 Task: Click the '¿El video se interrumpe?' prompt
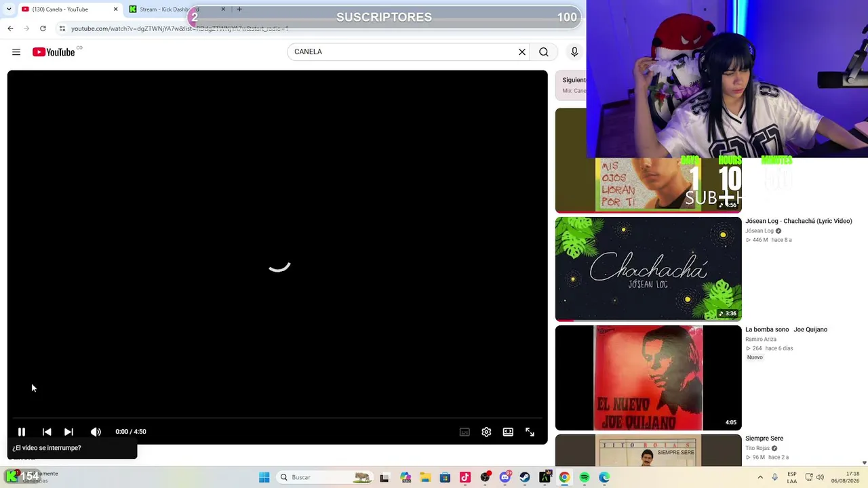pyautogui.click(x=72, y=448)
